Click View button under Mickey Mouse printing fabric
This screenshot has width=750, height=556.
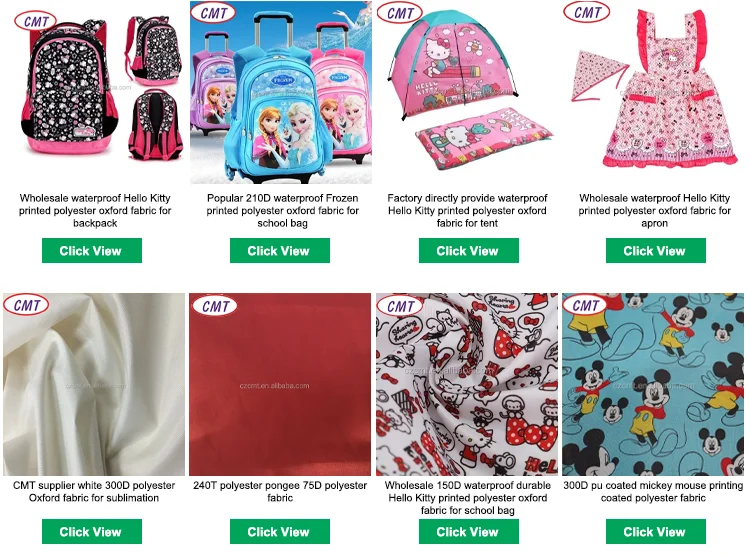click(655, 531)
